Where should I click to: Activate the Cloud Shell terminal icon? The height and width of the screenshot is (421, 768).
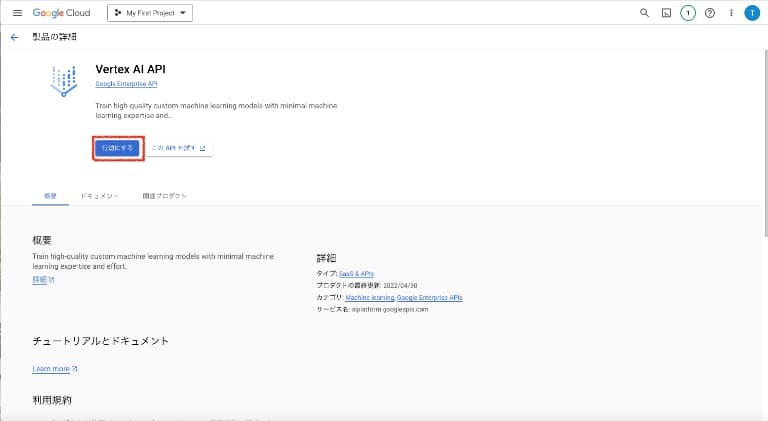click(x=666, y=13)
